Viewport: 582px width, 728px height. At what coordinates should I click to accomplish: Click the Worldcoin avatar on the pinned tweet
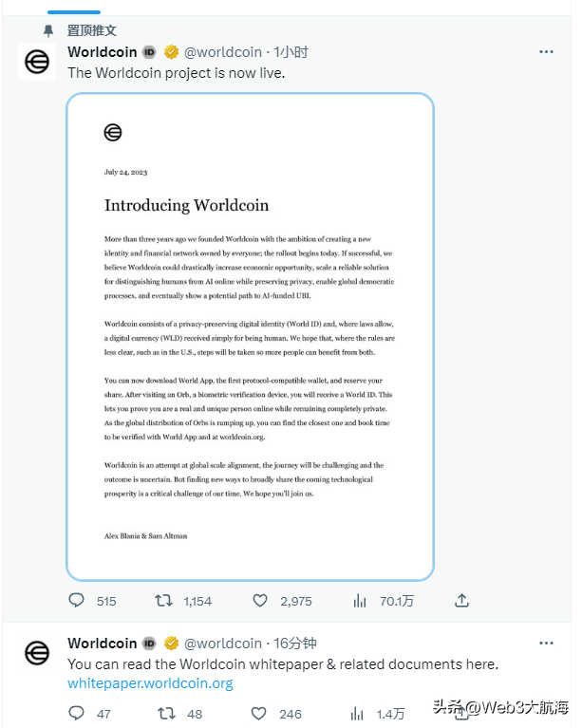[x=37, y=62]
